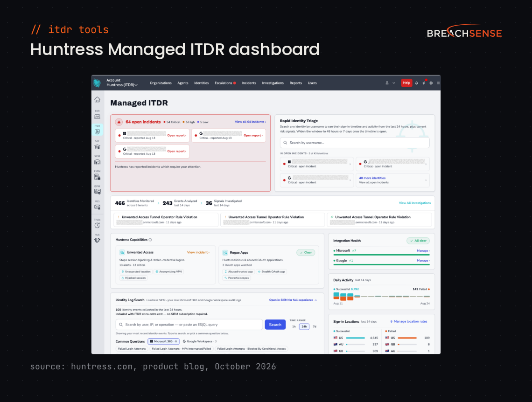Click Manage link for Google integration
Screen dimensions: 532x402
(x=423, y=260)
